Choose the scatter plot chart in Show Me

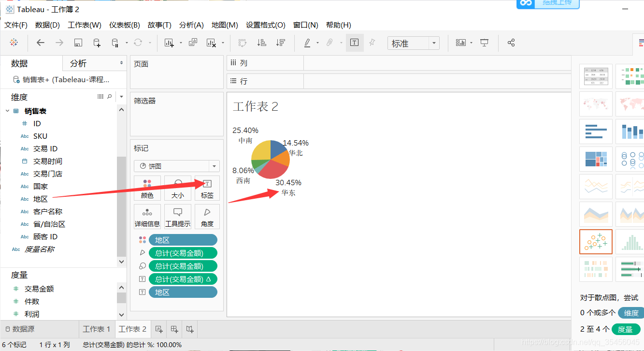tap(596, 242)
